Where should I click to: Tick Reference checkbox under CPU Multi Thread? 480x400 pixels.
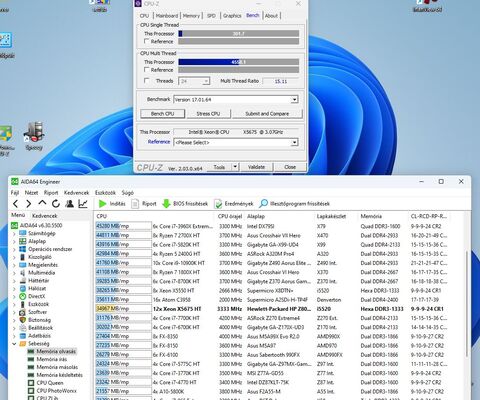(x=146, y=70)
